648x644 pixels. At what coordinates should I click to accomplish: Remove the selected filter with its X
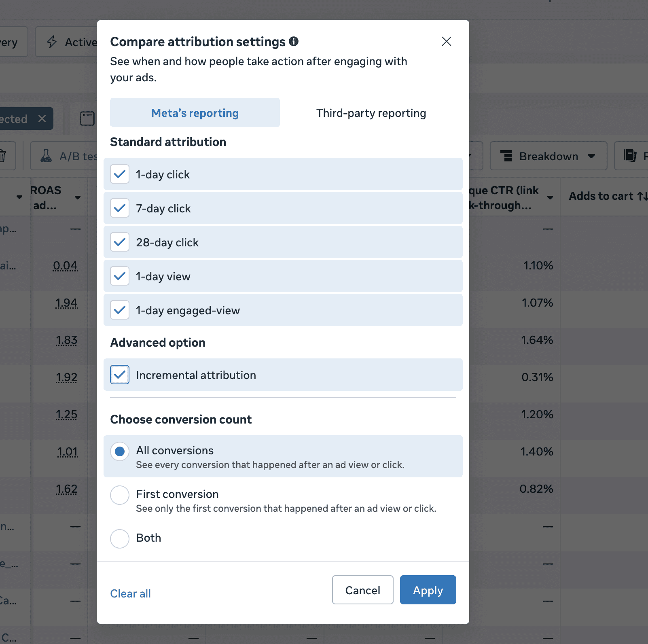click(42, 119)
